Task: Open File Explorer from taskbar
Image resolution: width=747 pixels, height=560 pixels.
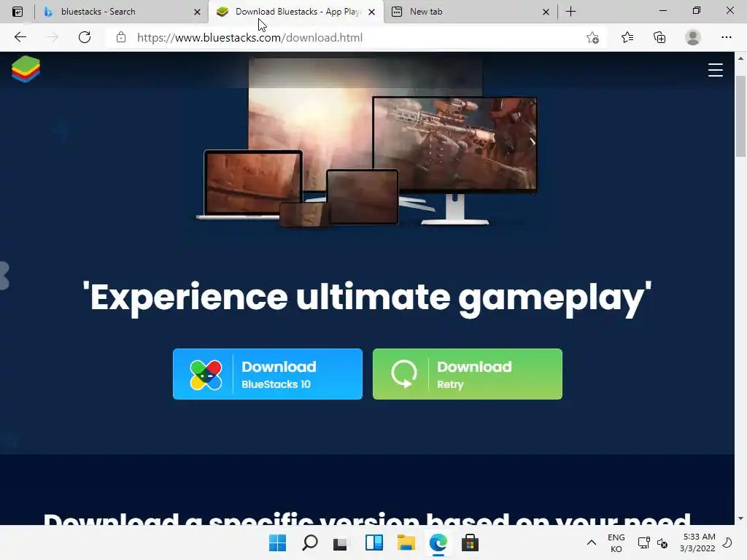Action: tap(406, 542)
